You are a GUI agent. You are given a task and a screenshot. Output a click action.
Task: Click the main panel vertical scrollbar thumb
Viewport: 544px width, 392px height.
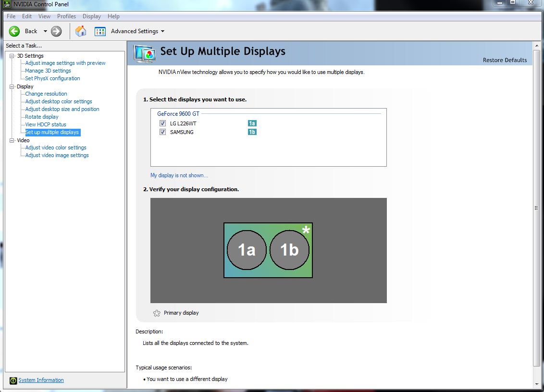536,208
